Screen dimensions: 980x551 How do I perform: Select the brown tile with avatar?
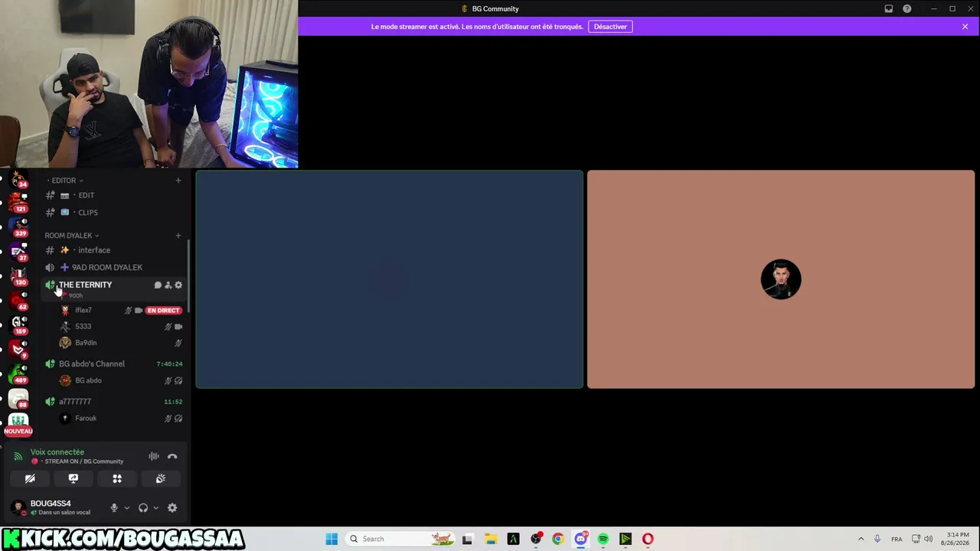pyautogui.click(x=781, y=279)
